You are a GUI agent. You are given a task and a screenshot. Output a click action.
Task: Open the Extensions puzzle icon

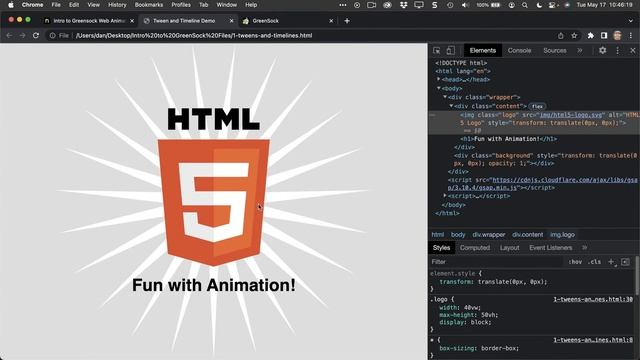coord(591,36)
